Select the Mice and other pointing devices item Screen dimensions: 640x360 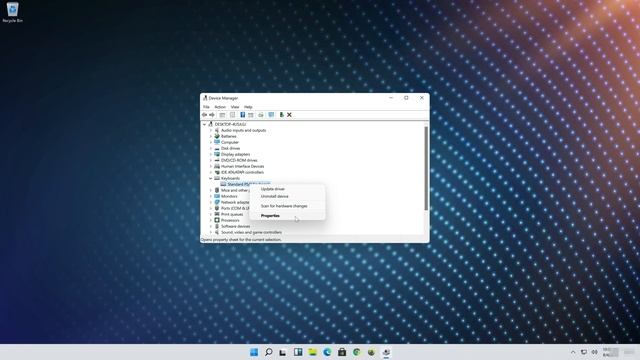tap(235, 190)
